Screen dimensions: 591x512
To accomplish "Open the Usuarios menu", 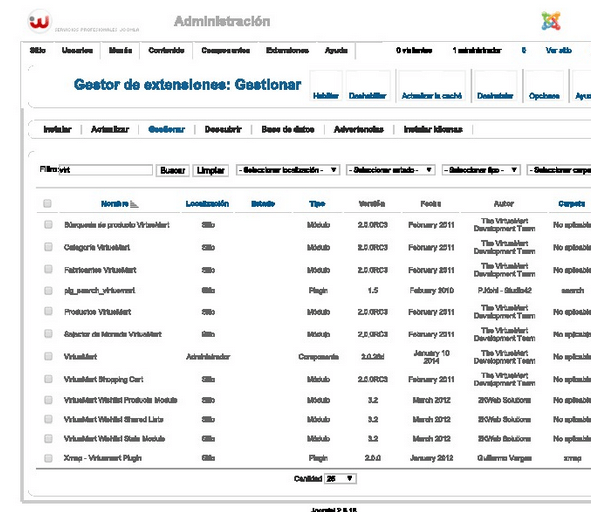I will [x=77, y=51].
